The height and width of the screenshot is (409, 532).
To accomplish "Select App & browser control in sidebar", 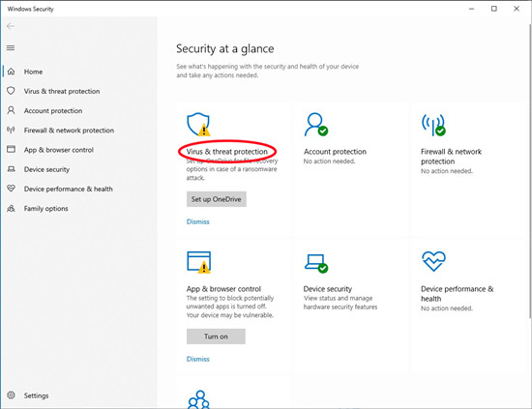I will (58, 150).
